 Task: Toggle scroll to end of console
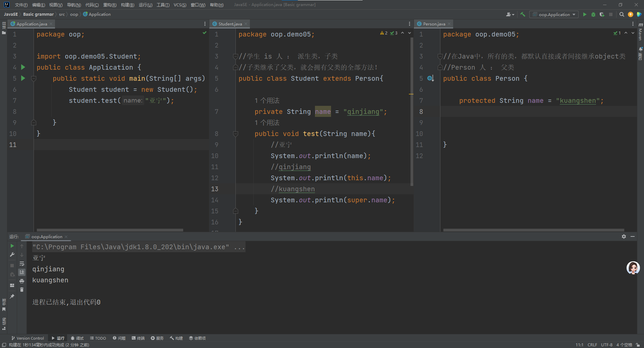(x=22, y=272)
